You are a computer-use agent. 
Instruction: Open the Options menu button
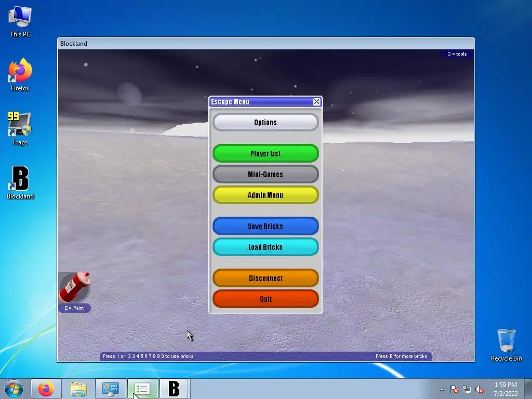265,123
